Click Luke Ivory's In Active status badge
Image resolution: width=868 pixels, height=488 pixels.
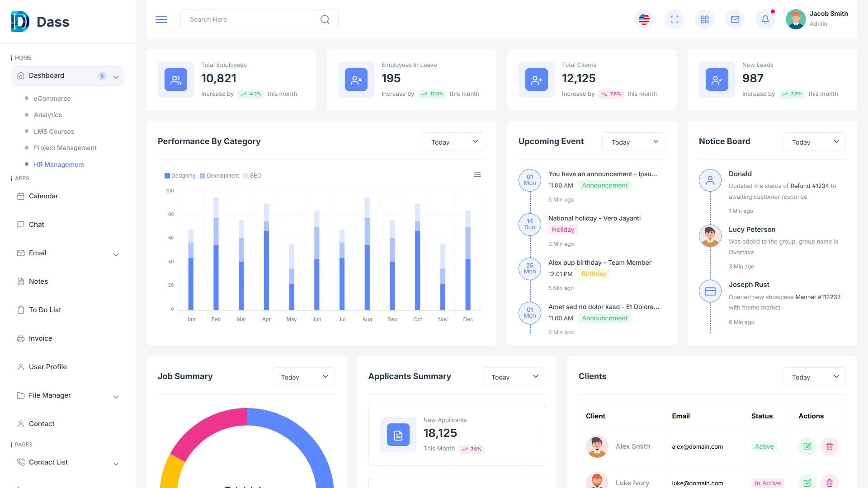click(x=768, y=483)
